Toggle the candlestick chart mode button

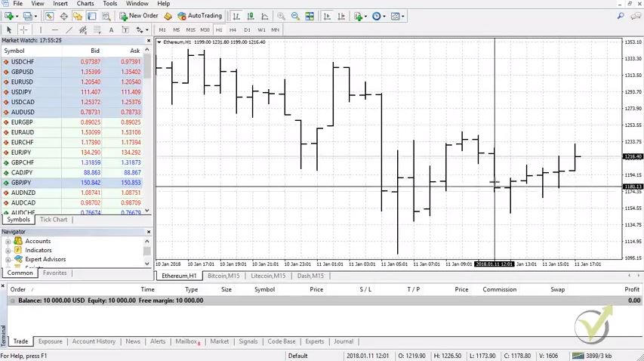[251, 16]
